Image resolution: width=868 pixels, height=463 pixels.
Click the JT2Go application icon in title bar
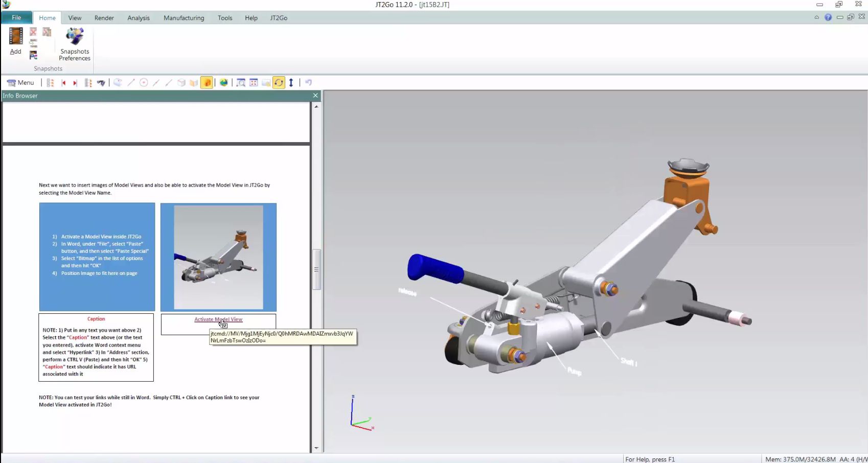tap(6, 5)
